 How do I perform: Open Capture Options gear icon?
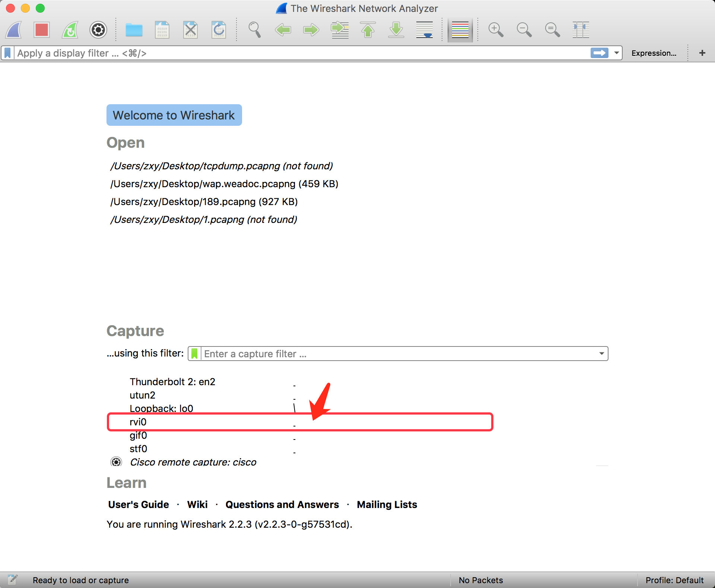point(98,30)
